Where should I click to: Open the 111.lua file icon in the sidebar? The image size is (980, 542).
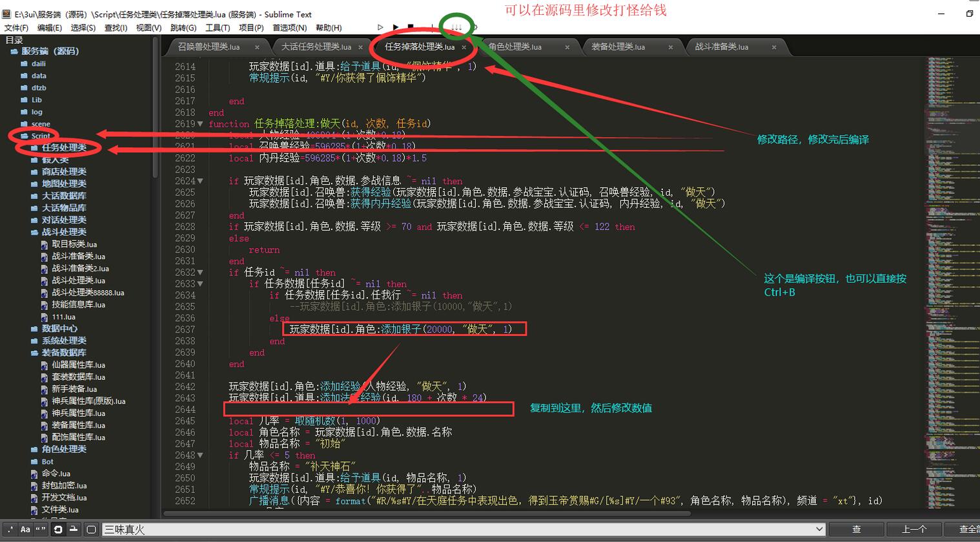coord(45,317)
